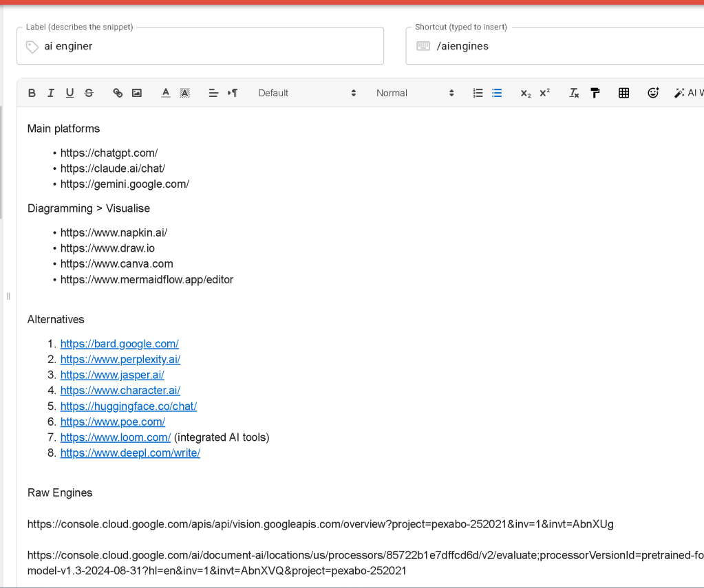The height and width of the screenshot is (588, 704).
Task: Open the perplexity.ai link
Action: pos(120,360)
